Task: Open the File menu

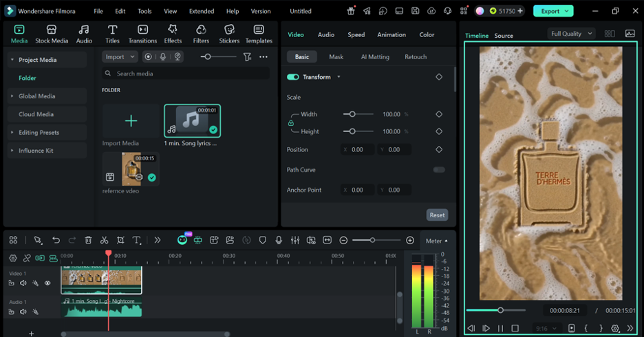Action: (98, 11)
